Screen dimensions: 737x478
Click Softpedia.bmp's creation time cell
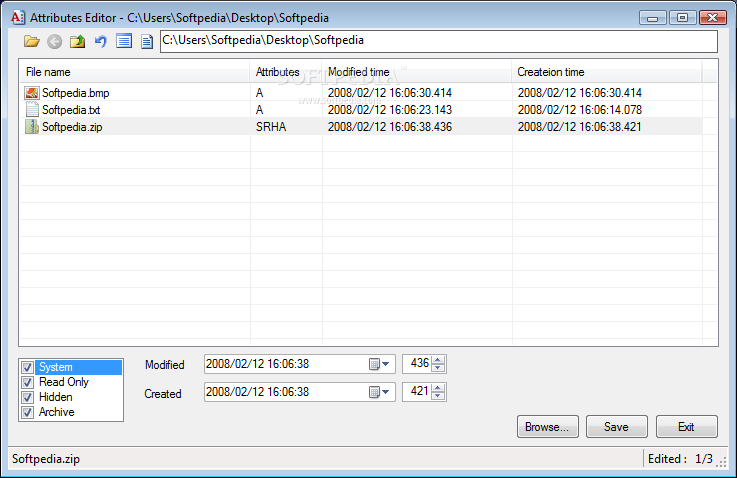(580, 93)
